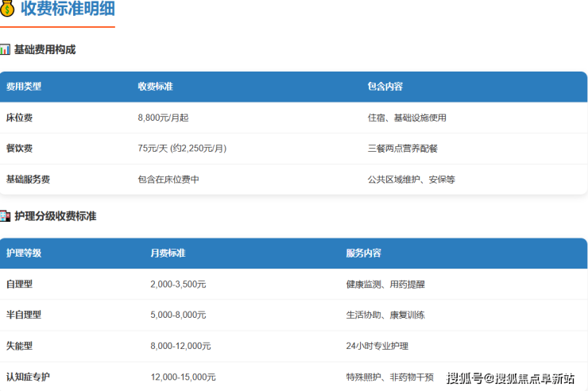588x391 pixels.
Task: Click the 费用类型 column header
Action: 24,87
